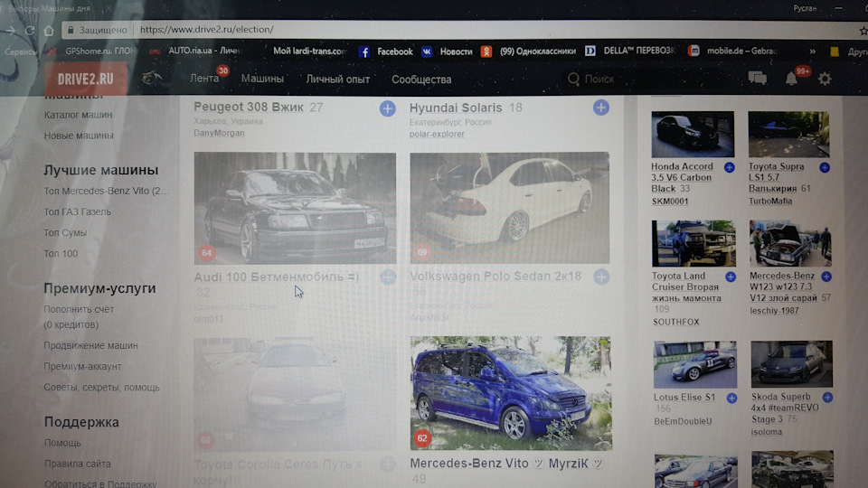Vote plus for Volkswagen Polo Sedan

click(x=601, y=277)
